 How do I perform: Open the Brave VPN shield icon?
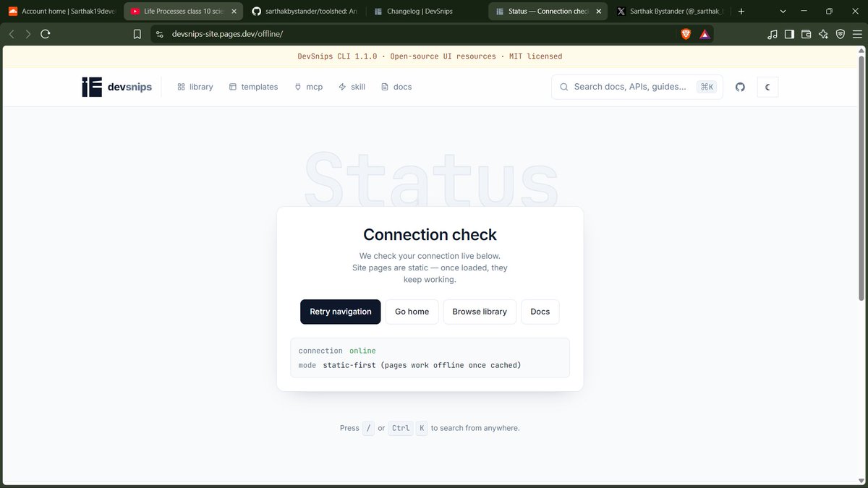click(x=840, y=34)
